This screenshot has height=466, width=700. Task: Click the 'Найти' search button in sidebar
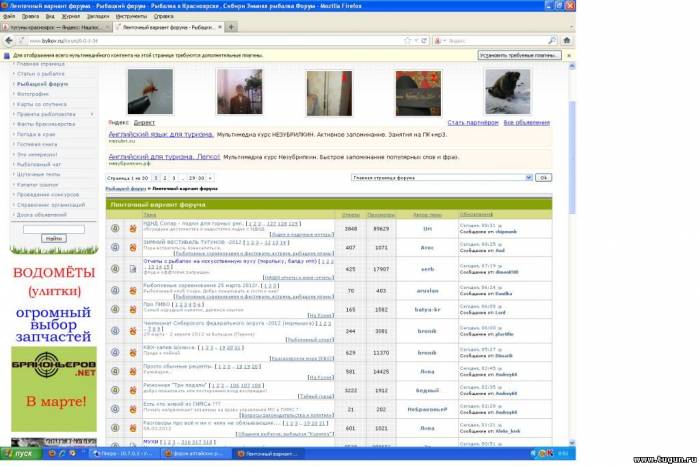click(54, 239)
